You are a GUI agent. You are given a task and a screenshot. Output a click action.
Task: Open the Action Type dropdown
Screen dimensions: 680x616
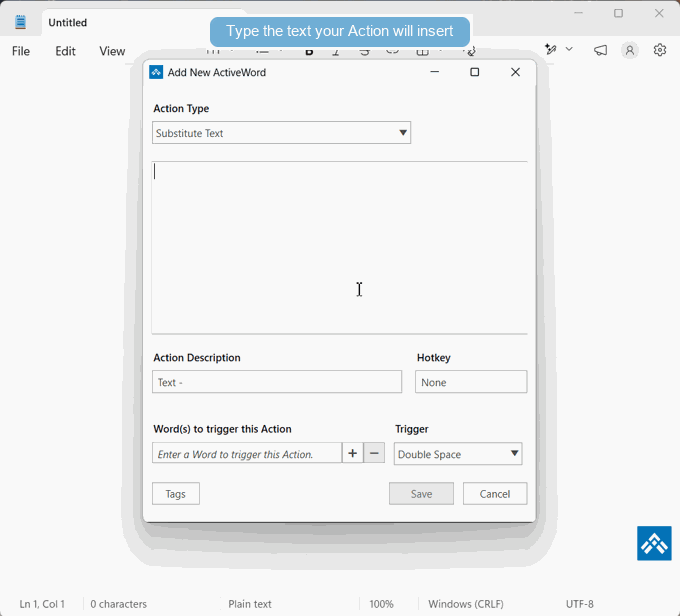coord(281,133)
